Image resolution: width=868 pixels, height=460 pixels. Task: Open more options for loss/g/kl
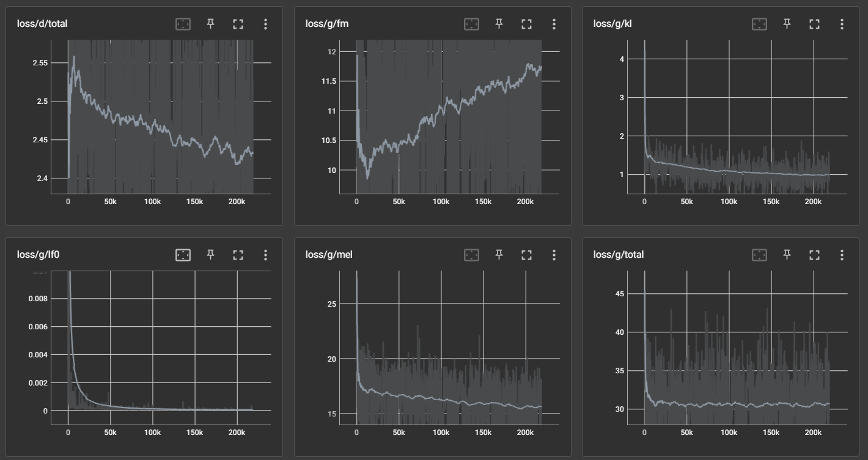coord(842,24)
